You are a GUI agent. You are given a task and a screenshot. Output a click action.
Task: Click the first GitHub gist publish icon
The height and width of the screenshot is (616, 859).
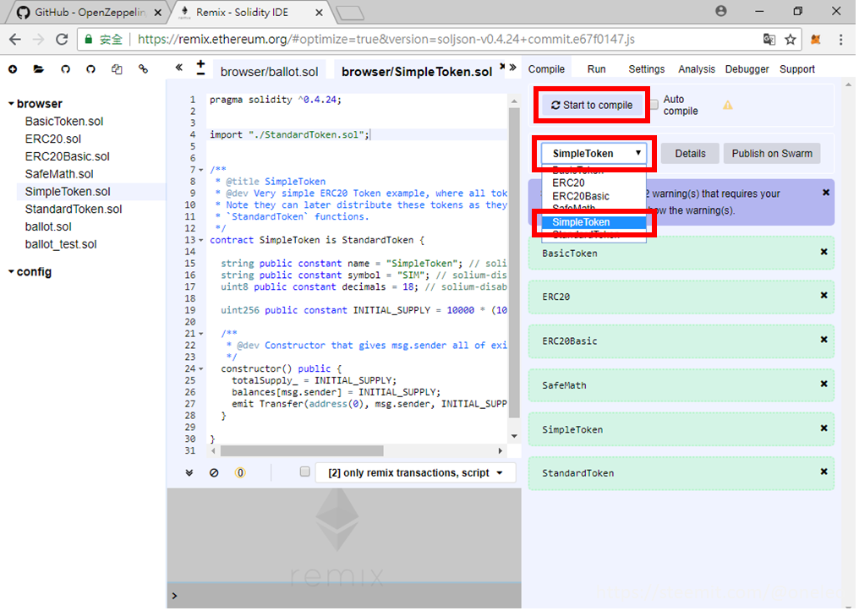click(65, 69)
